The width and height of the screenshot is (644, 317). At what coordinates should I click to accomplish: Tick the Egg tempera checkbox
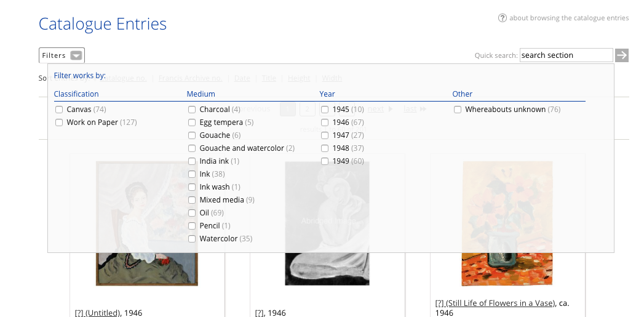(192, 122)
